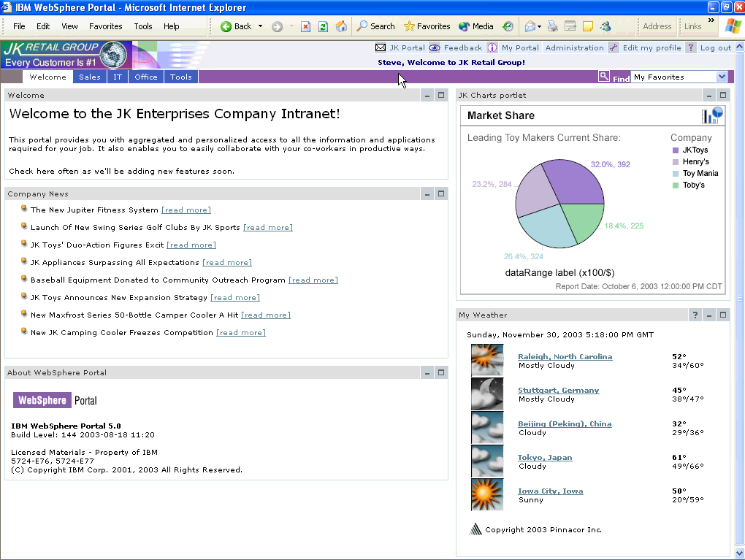Click the info icon before My Portal
The height and width of the screenshot is (560, 745).
[492, 47]
